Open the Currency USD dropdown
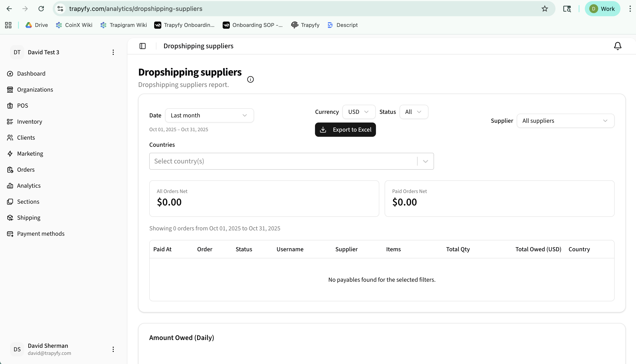The width and height of the screenshot is (636, 364). tap(359, 112)
